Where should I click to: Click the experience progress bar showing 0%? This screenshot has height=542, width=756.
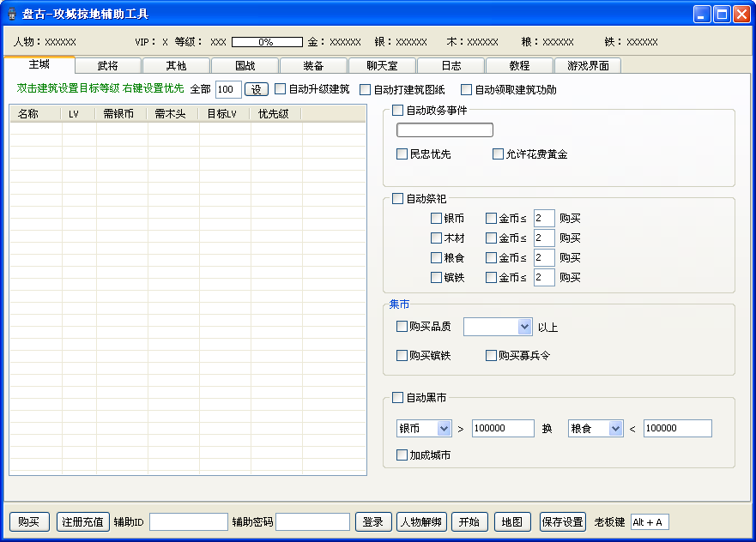pyautogui.click(x=267, y=42)
